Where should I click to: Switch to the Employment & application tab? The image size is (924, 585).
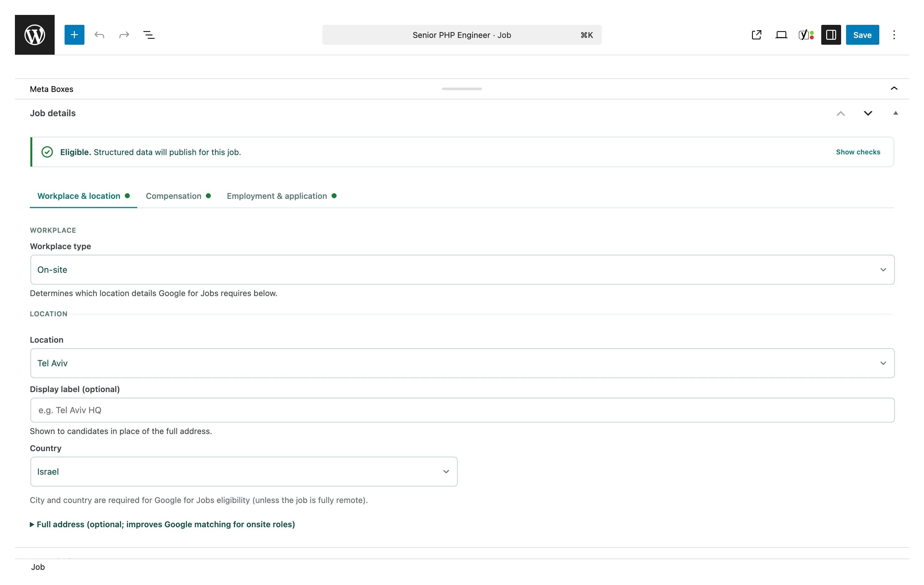pyautogui.click(x=282, y=196)
